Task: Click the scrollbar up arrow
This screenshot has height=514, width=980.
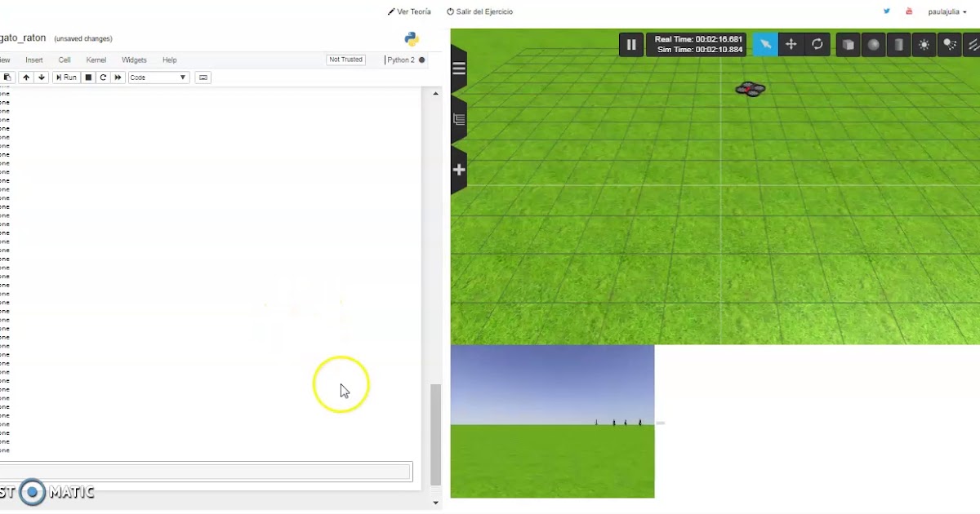Action: (435, 94)
